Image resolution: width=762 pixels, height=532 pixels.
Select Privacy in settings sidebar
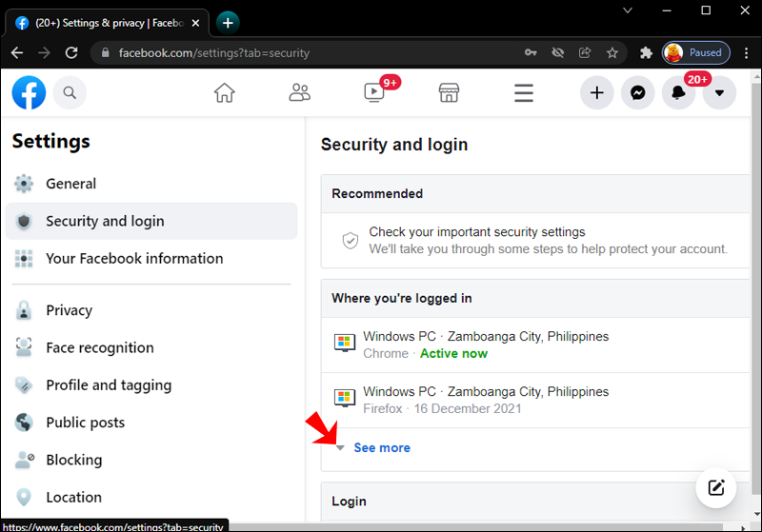point(69,310)
